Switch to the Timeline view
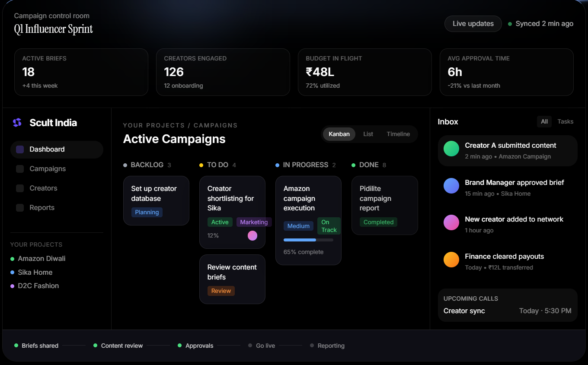 (398, 134)
